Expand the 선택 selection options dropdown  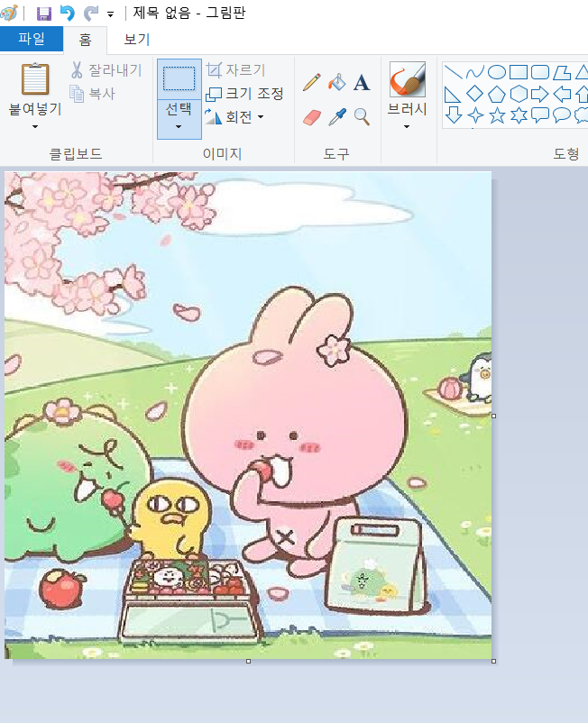[179, 127]
